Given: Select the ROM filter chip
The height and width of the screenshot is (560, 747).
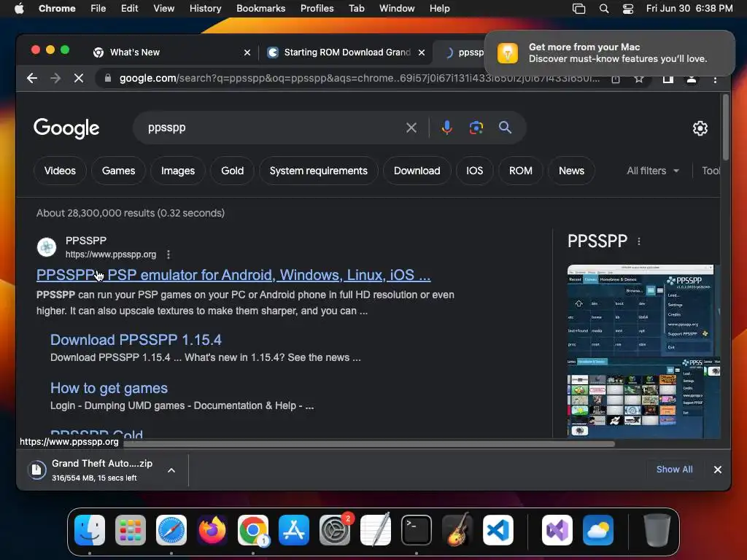Looking at the screenshot, I should click(x=521, y=171).
